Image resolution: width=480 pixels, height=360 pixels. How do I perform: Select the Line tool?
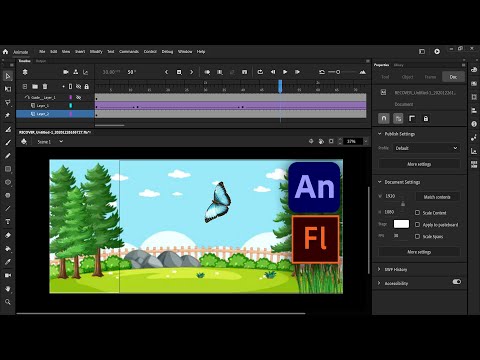click(8, 209)
